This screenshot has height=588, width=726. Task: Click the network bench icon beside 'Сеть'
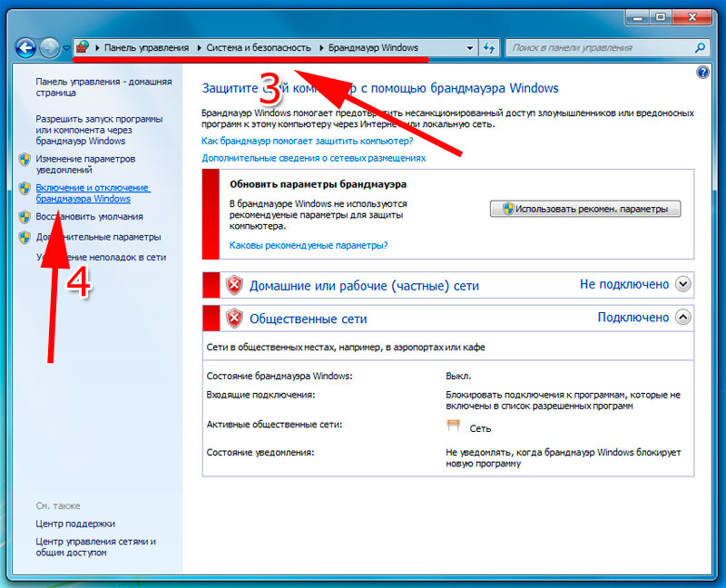453,426
